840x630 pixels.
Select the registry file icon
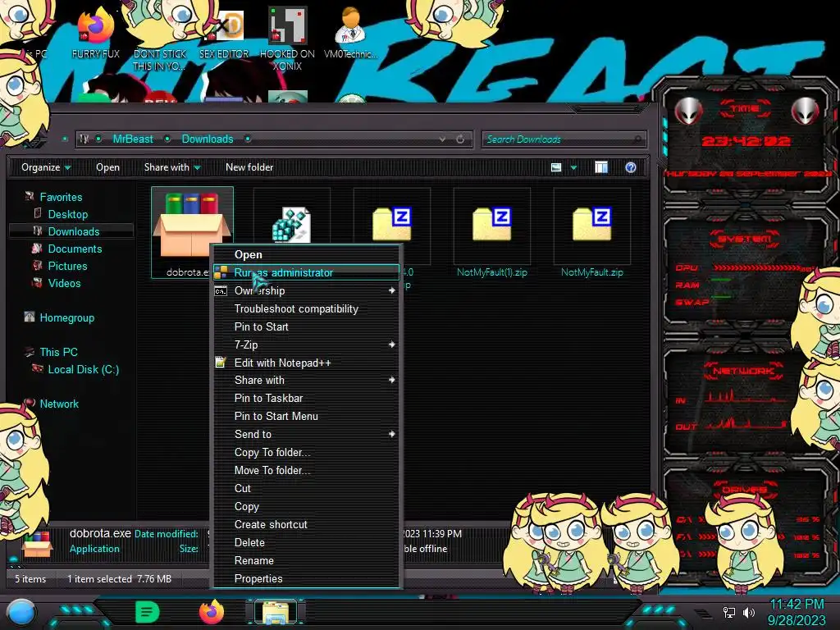291,225
